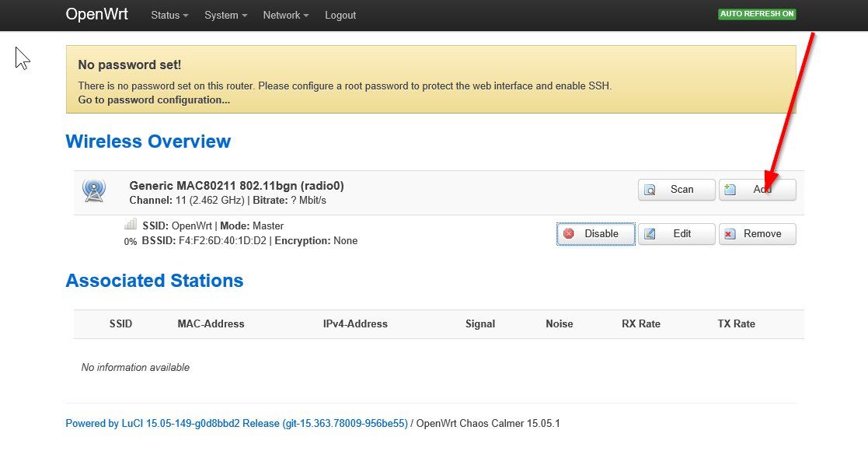
Task: Click the Generic MAC80211 802.11bgn radio name
Action: click(x=237, y=186)
